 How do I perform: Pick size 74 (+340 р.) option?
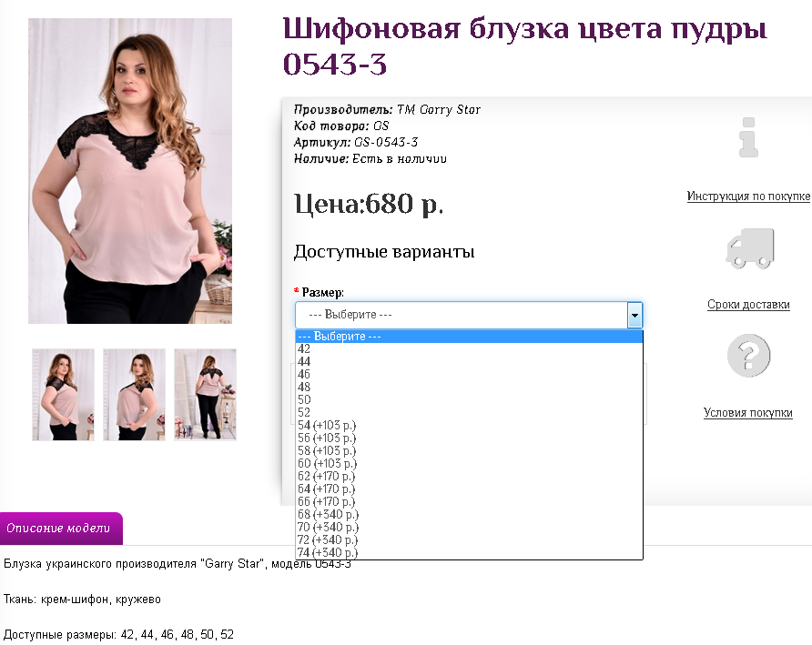tap(469, 552)
